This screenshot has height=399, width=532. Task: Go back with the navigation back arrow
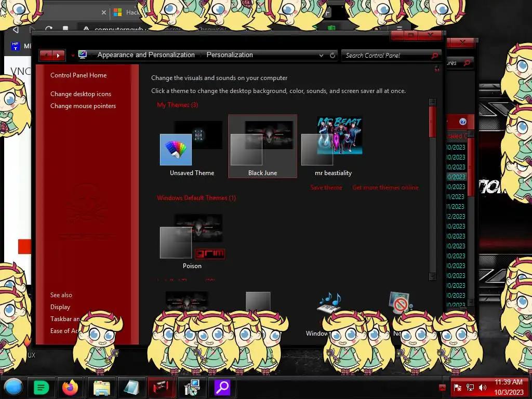pyautogui.click(x=46, y=55)
